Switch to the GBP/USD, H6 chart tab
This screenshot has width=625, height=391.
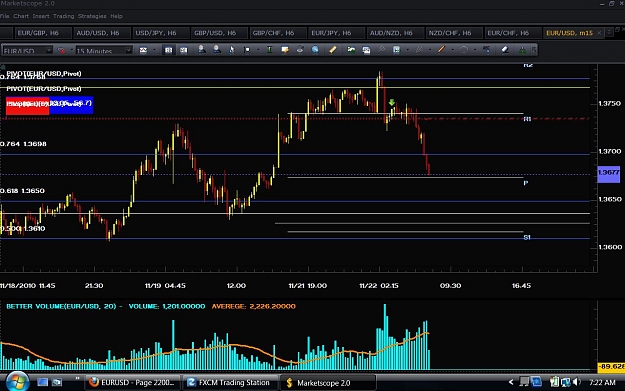tap(219, 33)
